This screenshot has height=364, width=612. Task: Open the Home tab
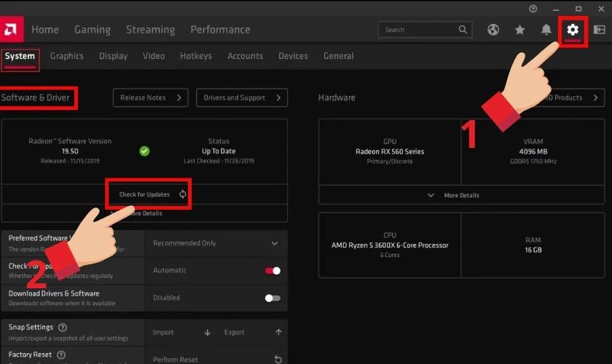point(45,30)
